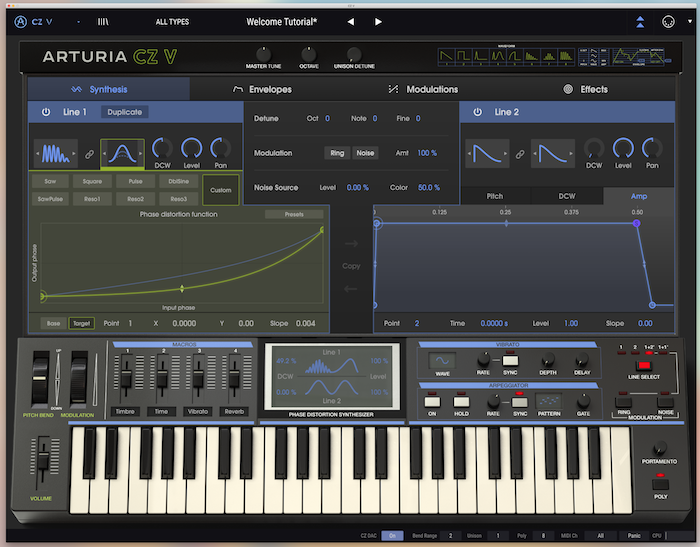Toggle Noise modulation button
700x547 pixels.
[x=365, y=153]
